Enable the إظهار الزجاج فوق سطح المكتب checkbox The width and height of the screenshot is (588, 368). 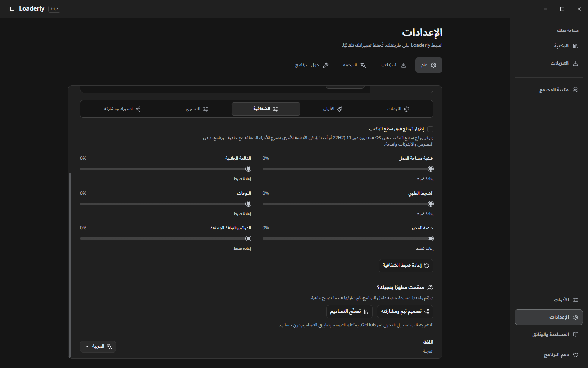[430, 129]
